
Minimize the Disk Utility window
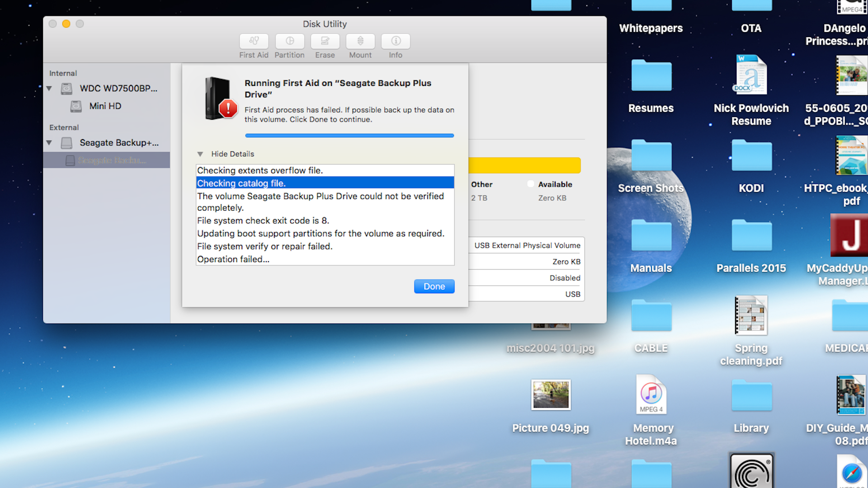(66, 24)
